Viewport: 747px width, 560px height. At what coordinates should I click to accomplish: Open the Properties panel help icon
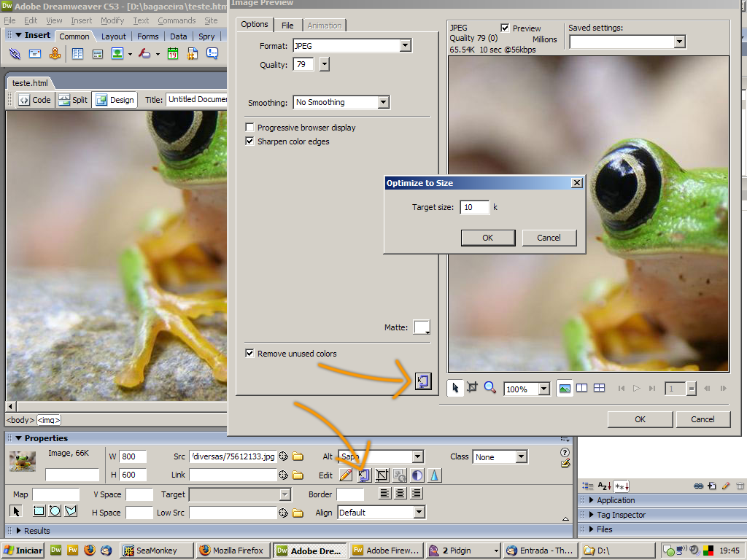tap(565, 452)
